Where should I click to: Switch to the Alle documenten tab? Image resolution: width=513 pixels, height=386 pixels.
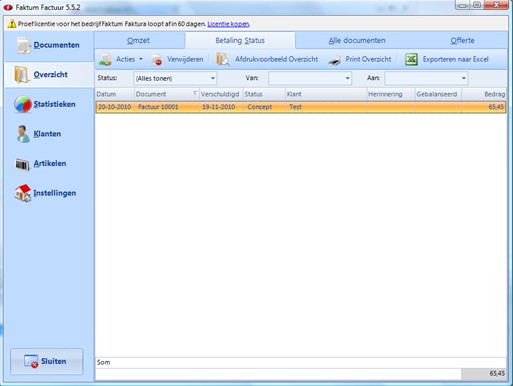coord(357,41)
